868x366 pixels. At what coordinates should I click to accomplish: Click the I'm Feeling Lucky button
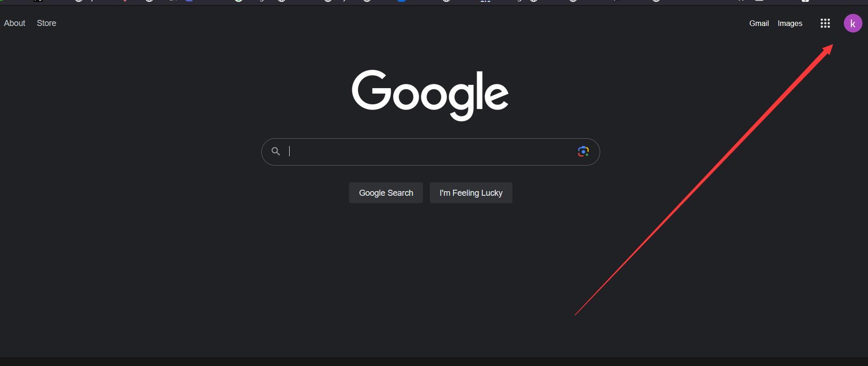(471, 193)
